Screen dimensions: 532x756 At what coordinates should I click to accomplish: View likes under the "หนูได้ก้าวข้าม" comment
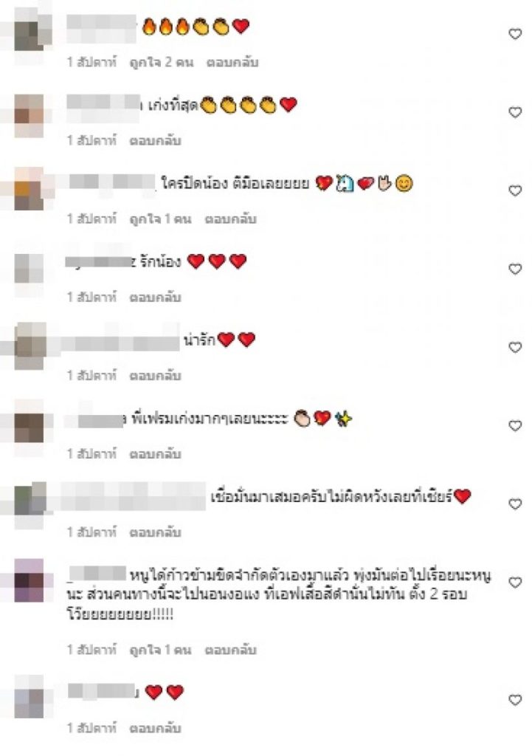pos(160,650)
